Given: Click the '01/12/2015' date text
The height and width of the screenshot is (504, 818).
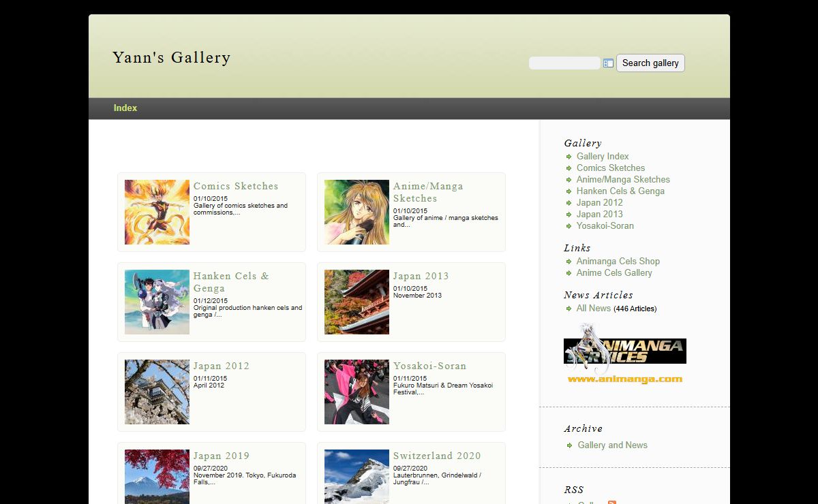Looking at the screenshot, I should tap(211, 300).
